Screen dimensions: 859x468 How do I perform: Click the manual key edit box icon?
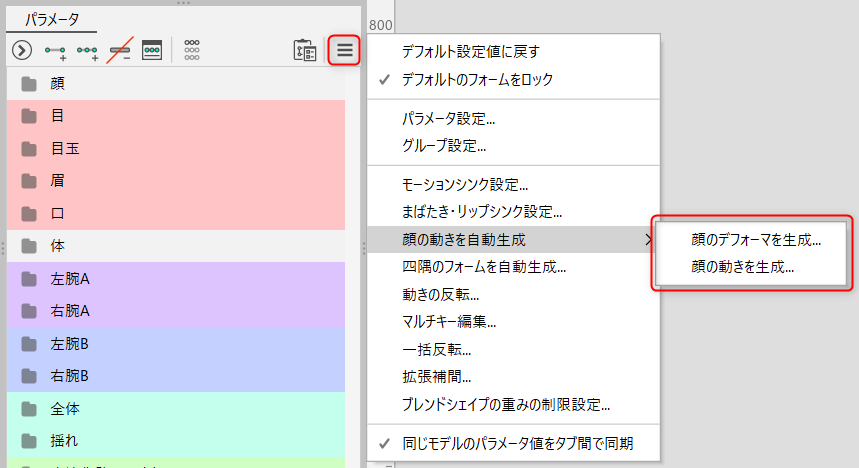click(152, 50)
